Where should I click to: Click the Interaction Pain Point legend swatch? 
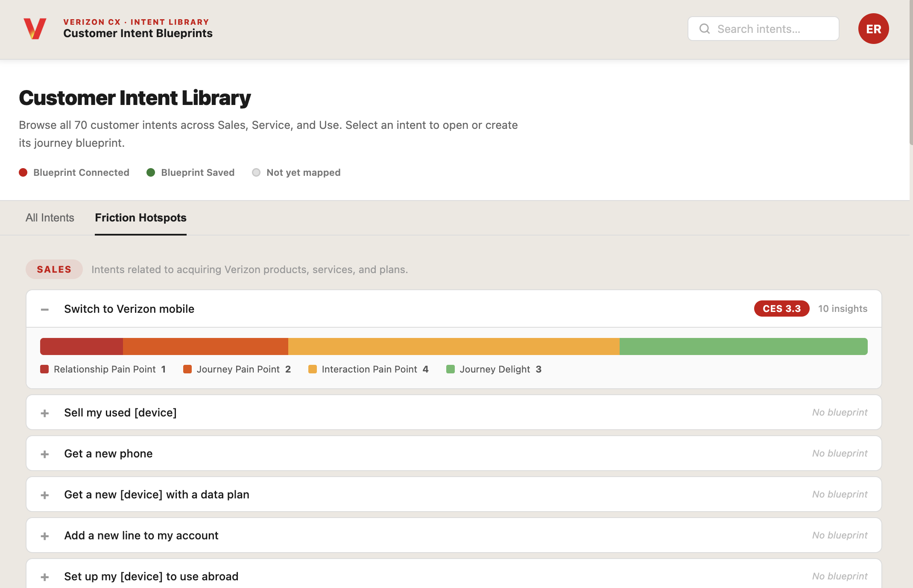click(313, 369)
